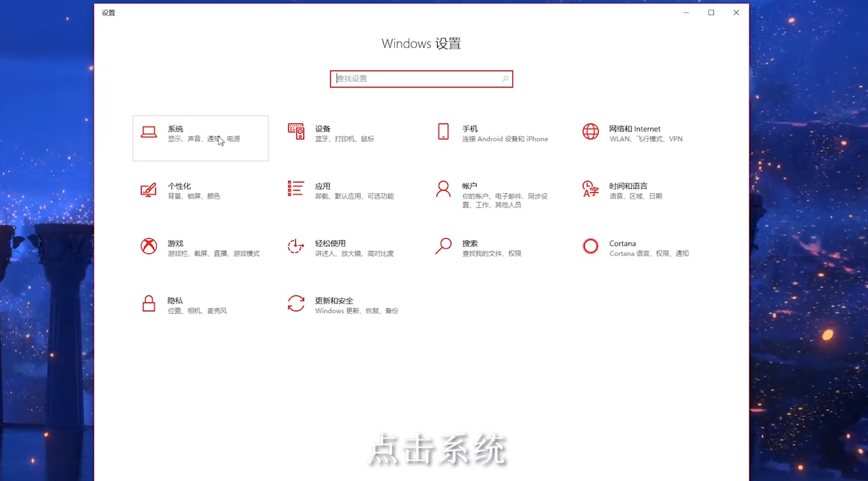
Task: Open the 时间和语言 icon
Action: pos(590,189)
